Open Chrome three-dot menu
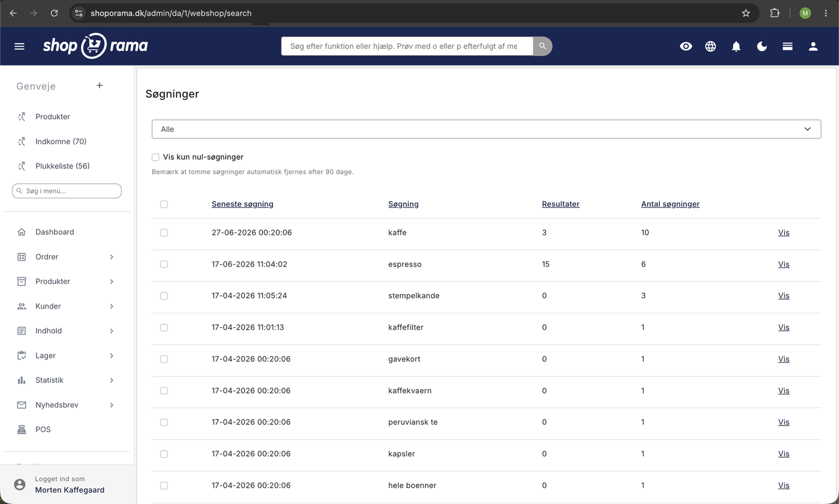Image resolution: width=839 pixels, height=504 pixels. tap(826, 13)
